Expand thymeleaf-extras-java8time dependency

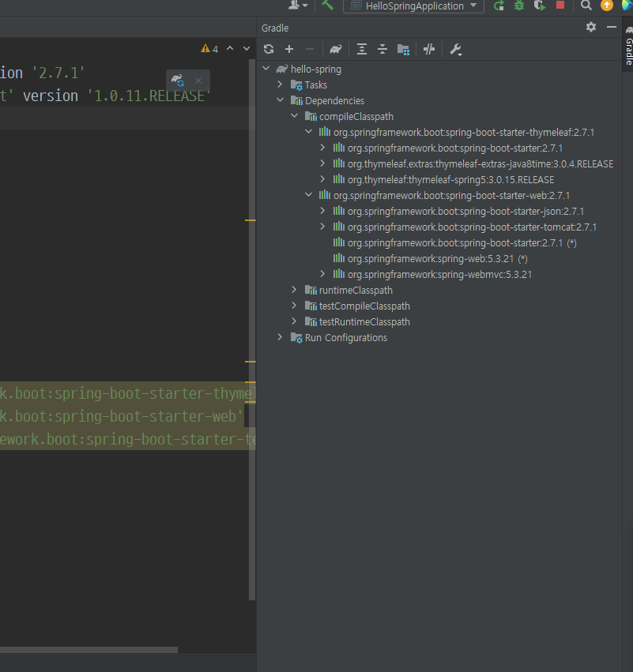[322, 163]
